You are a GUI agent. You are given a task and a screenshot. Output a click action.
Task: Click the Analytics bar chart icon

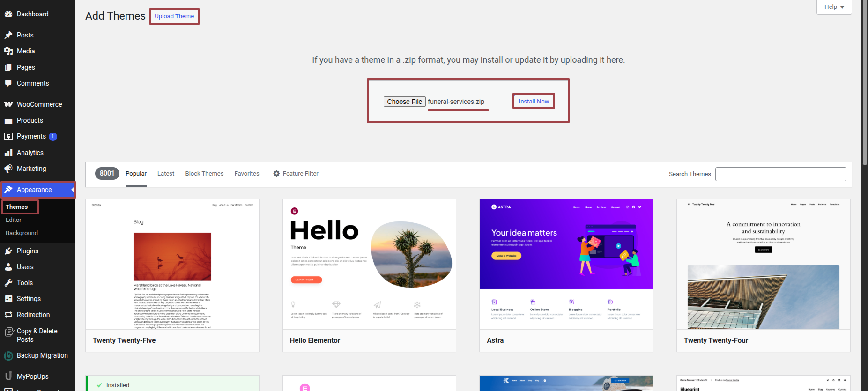pos(8,153)
